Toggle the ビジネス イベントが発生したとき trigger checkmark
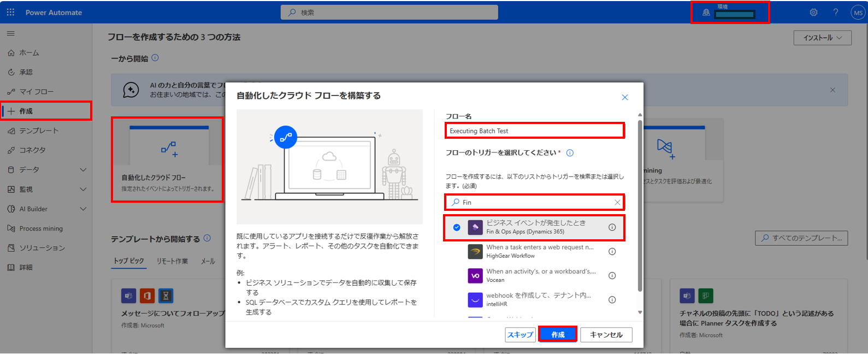 coord(457,227)
